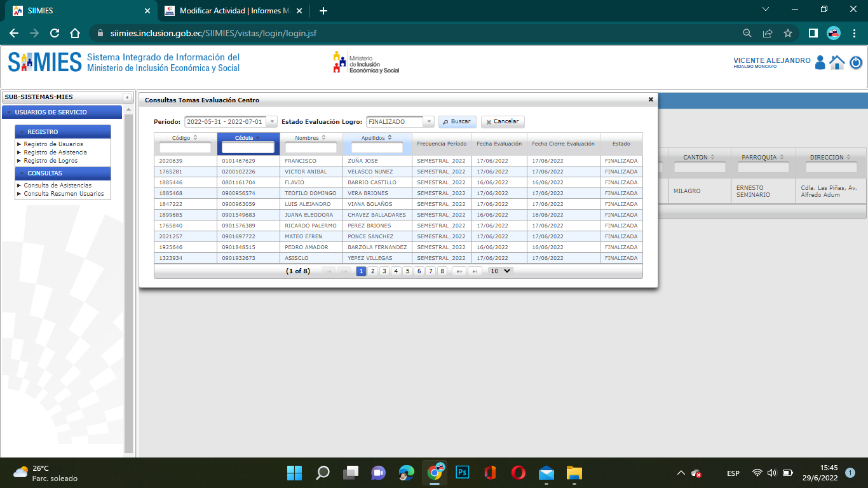
Task: Change rows per page dropdown
Action: click(500, 271)
